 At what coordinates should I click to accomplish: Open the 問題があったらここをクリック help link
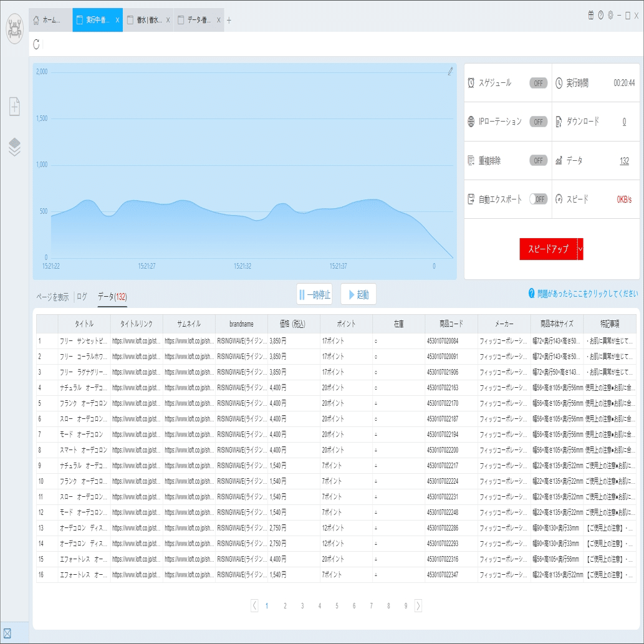pyautogui.click(x=583, y=294)
